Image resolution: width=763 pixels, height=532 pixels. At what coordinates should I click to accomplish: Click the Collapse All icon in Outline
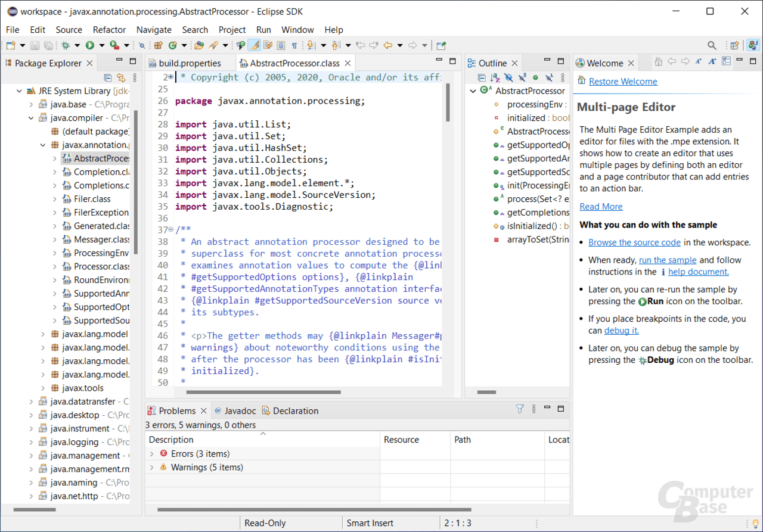(481, 77)
